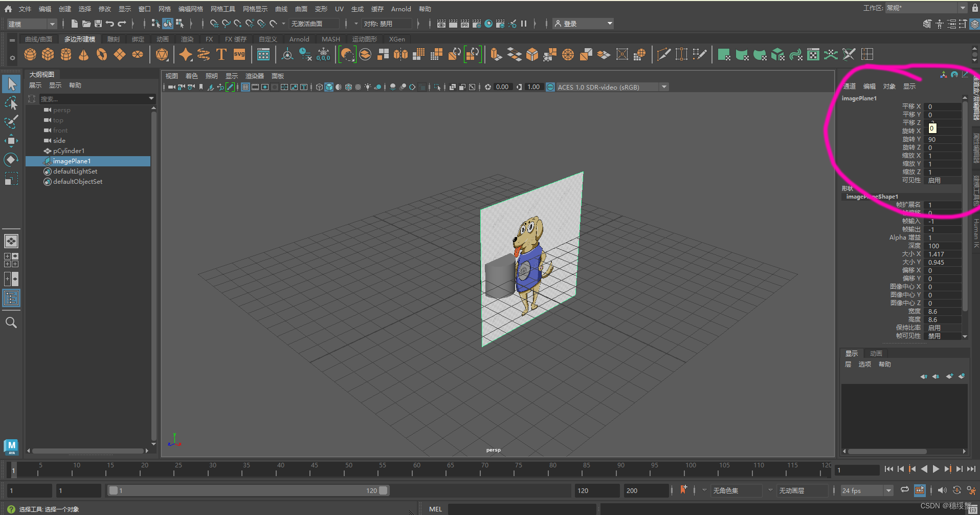
Task: Open the Multi-Cut knife tool on the shelf
Action: pos(663,54)
